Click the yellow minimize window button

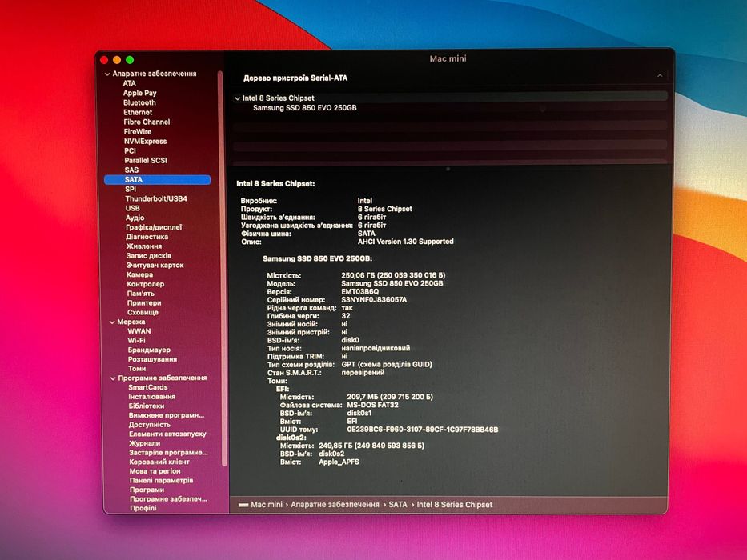[117, 60]
